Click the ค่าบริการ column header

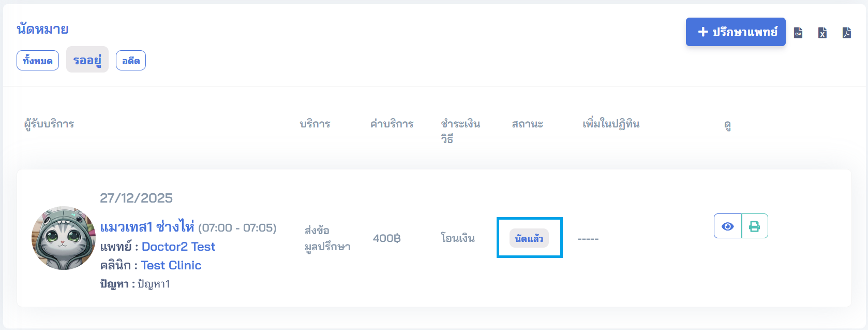click(392, 124)
